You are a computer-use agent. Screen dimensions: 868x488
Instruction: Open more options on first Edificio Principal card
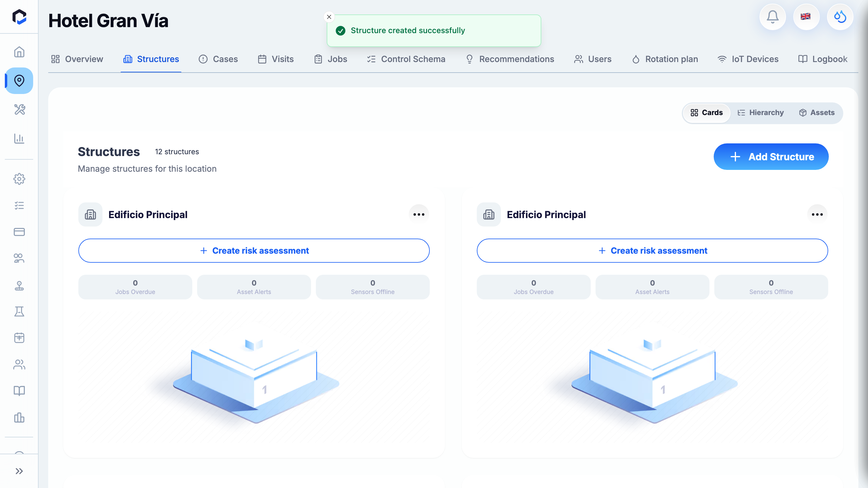point(419,214)
